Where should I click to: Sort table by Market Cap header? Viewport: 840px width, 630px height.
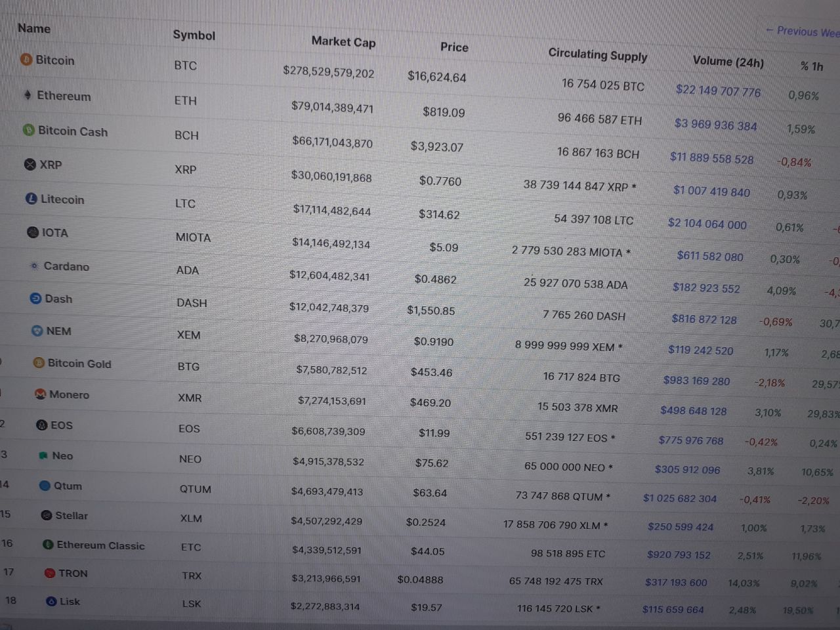coord(343,41)
